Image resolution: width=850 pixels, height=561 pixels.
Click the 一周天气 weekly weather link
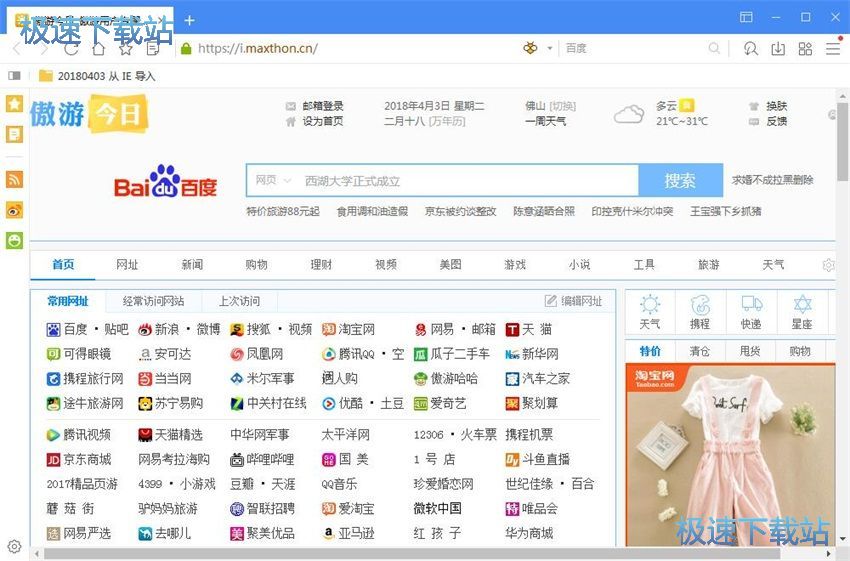tap(545, 121)
